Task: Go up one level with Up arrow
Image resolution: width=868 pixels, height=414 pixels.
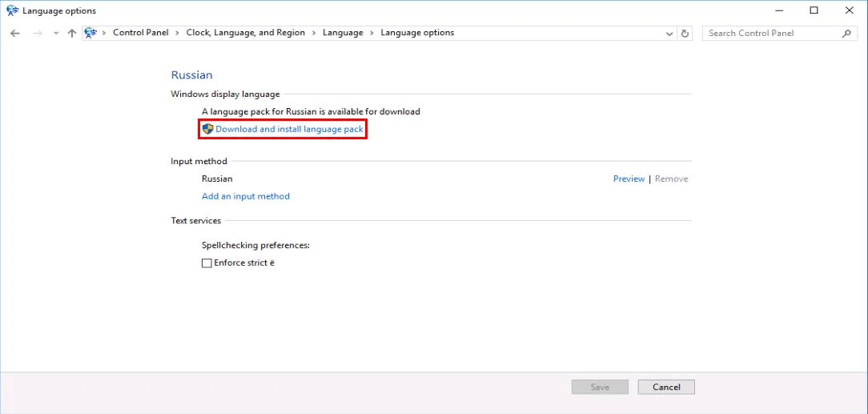Action: click(72, 33)
